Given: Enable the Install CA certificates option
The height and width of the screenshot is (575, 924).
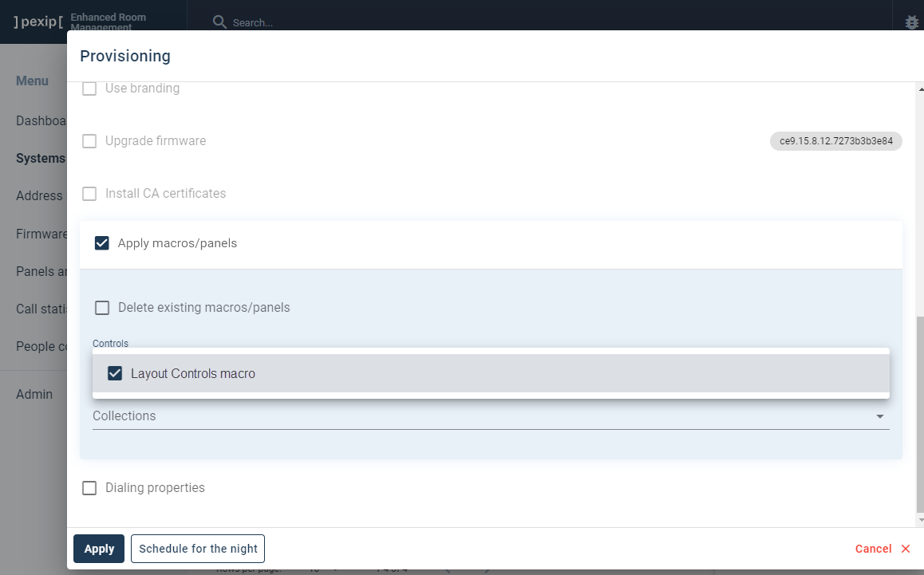Looking at the screenshot, I should pos(90,194).
